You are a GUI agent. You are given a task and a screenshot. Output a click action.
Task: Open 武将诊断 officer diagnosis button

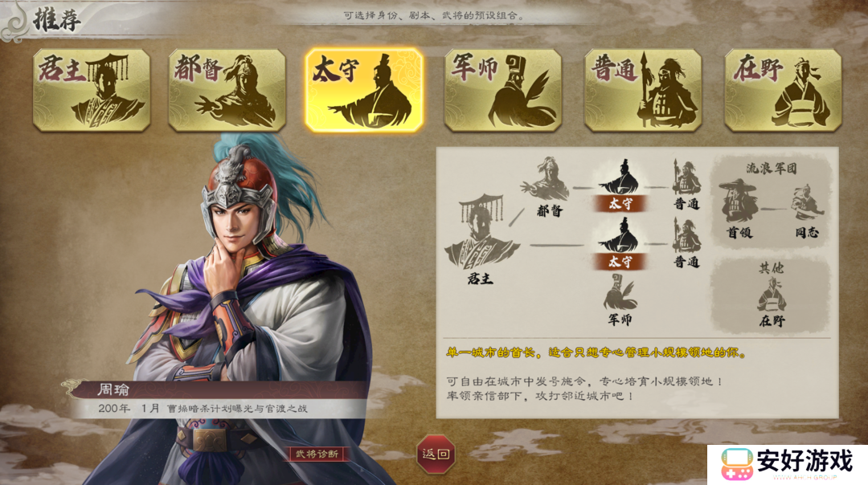317,454
